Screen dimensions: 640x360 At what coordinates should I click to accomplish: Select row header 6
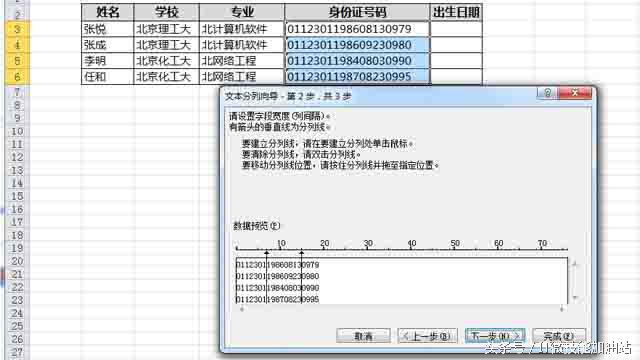click(x=17, y=76)
